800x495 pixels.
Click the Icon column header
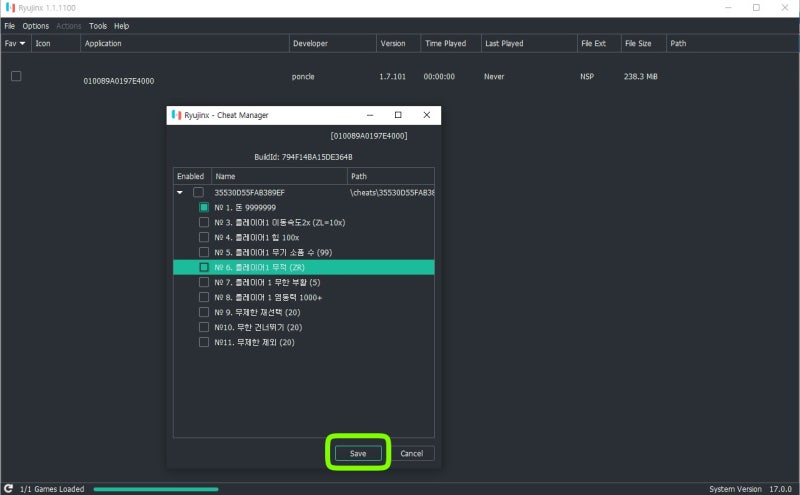tap(56, 43)
